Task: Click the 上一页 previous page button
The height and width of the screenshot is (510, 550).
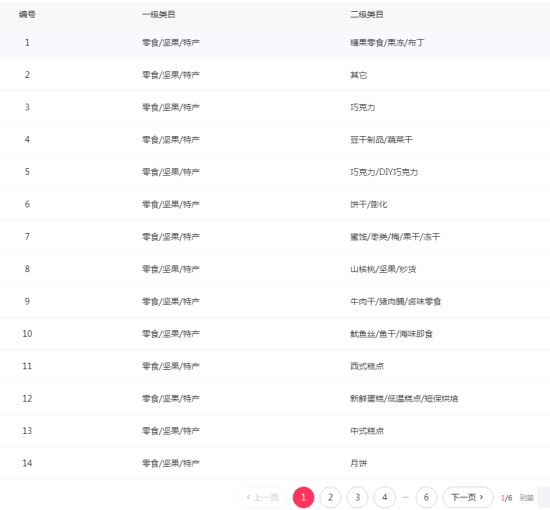Action: click(x=262, y=497)
